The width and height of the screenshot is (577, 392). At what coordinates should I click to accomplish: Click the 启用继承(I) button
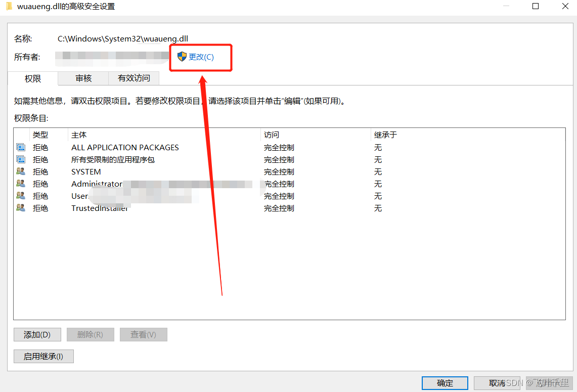click(43, 356)
